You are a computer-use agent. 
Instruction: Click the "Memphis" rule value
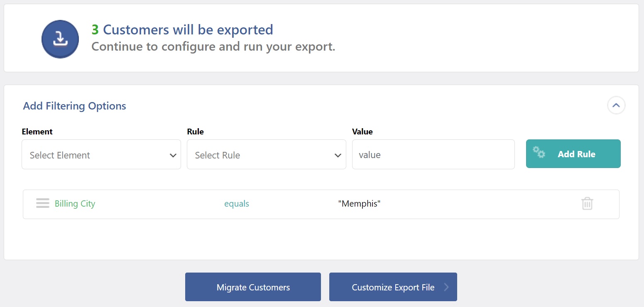click(x=359, y=204)
